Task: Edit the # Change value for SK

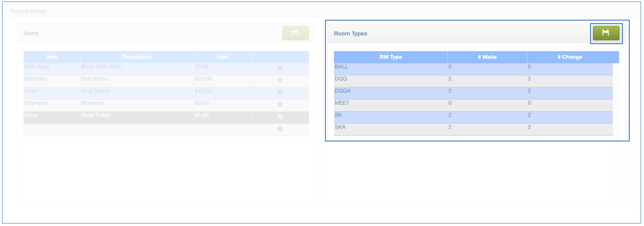Action: click(569, 115)
